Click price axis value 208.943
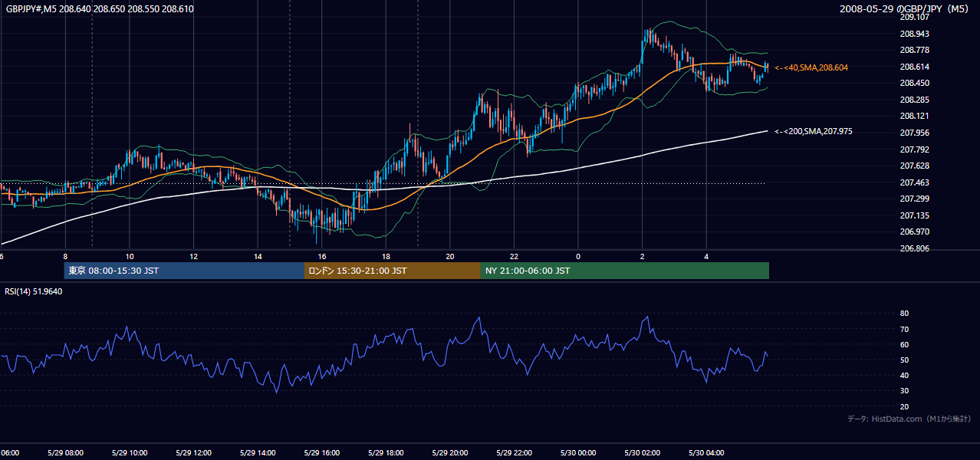Screen dimensions: 980x460 [914, 34]
